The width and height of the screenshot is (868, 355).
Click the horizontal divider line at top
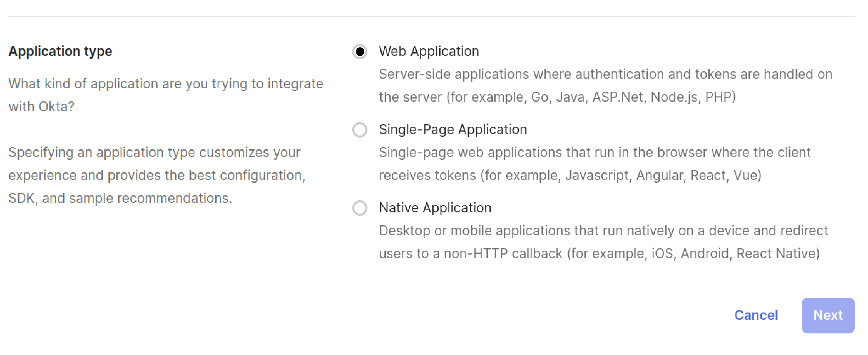click(x=431, y=16)
